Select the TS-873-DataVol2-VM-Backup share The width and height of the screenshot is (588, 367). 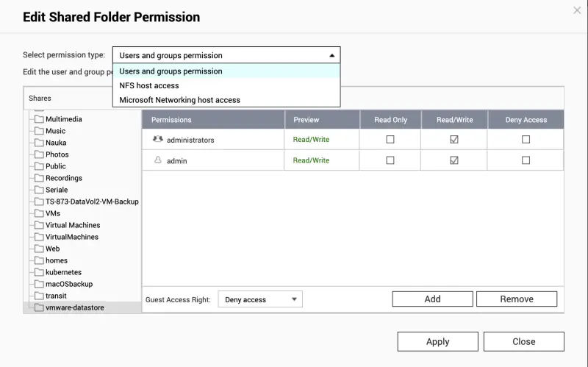(92, 202)
